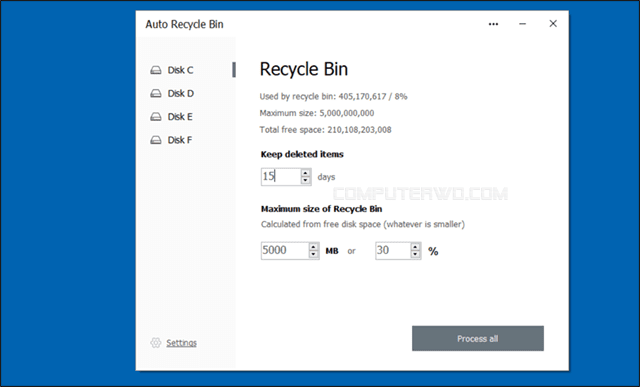This screenshot has width=640, height=387.
Task: Increase the percent value with up arrow
Action: click(416, 247)
